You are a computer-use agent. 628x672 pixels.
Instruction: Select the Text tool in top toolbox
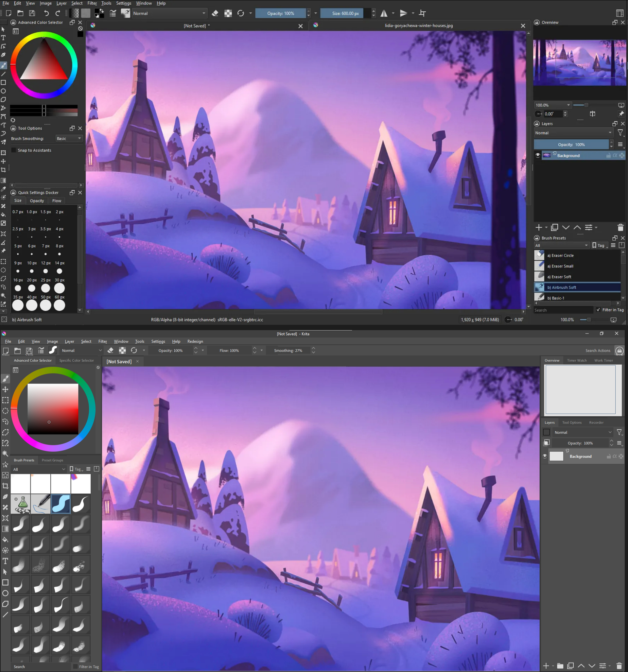coord(3,38)
